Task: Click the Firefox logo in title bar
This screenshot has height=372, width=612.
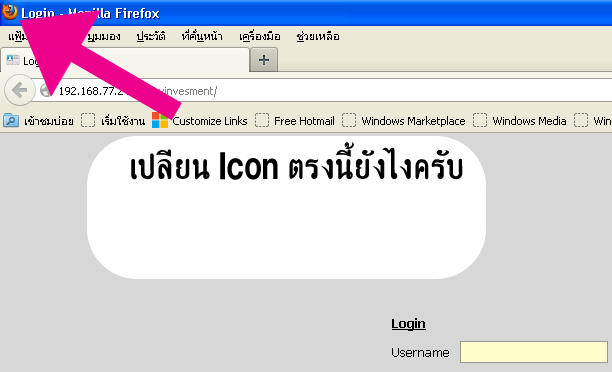Action: click(x=9, y=11)
